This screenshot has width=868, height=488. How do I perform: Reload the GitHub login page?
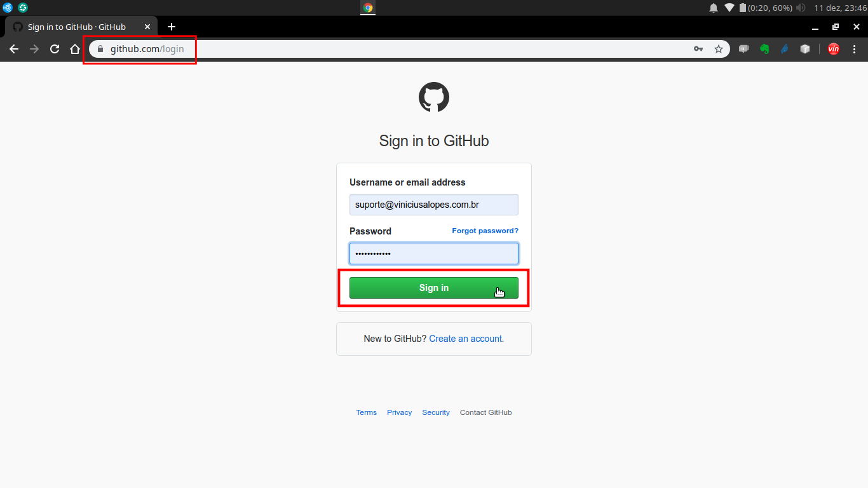tap(55, 49)
